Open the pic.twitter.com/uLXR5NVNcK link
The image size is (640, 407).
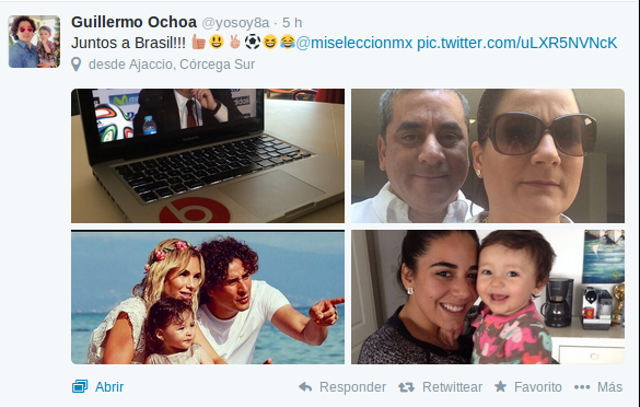tap(517, 42)
